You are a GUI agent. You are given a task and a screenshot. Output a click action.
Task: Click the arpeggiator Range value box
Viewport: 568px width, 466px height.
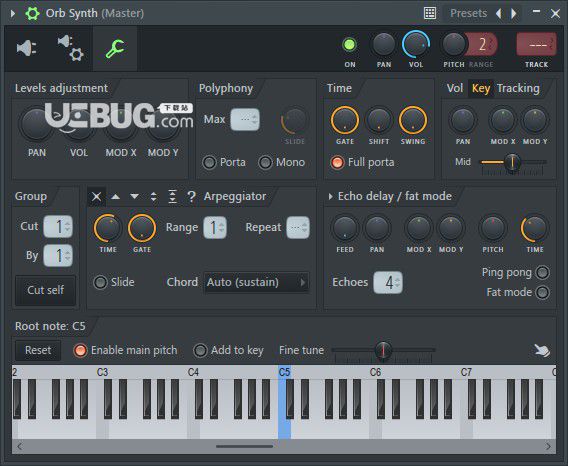215,228
